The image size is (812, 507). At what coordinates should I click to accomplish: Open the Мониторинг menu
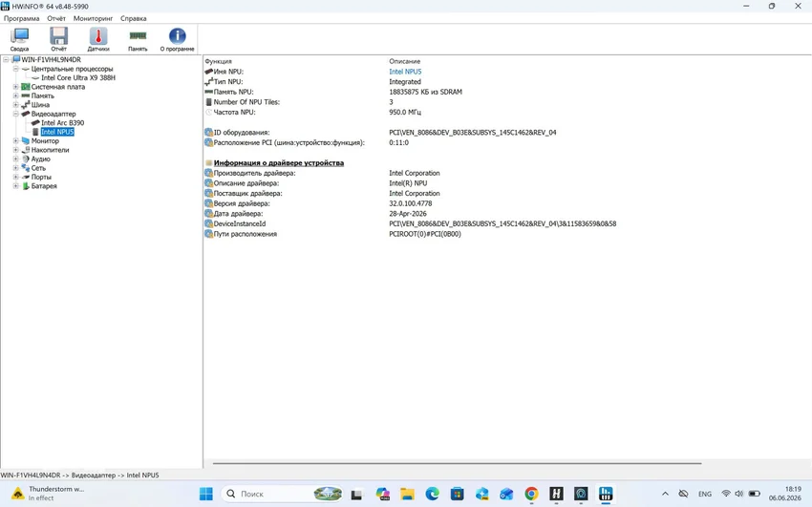(x=94, y=18)
